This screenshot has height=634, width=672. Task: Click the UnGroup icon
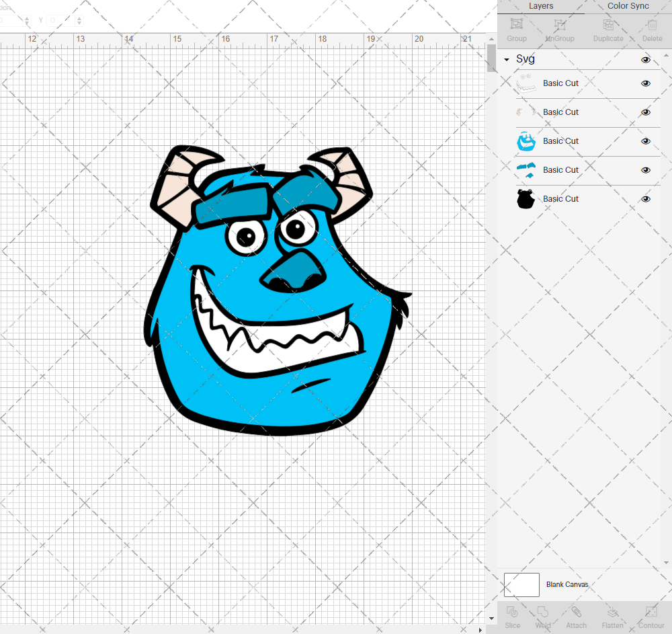[559, 24]
